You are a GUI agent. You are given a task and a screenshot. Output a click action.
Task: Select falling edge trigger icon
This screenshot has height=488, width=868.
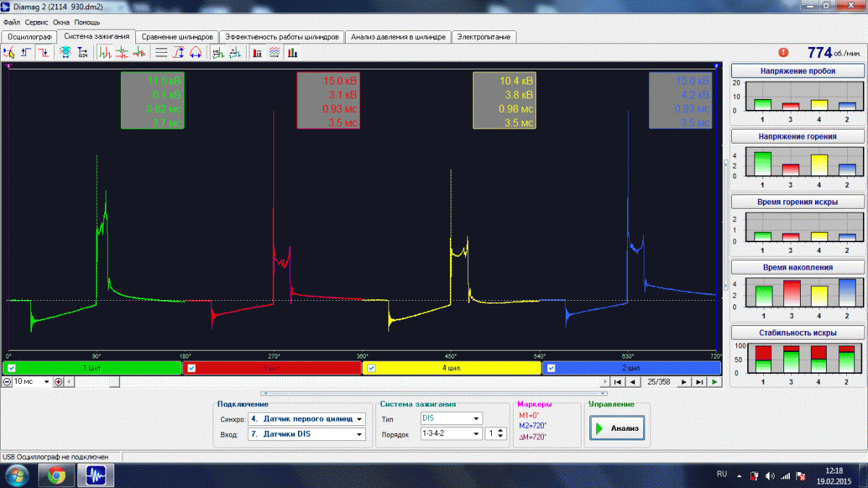[43, 52]
